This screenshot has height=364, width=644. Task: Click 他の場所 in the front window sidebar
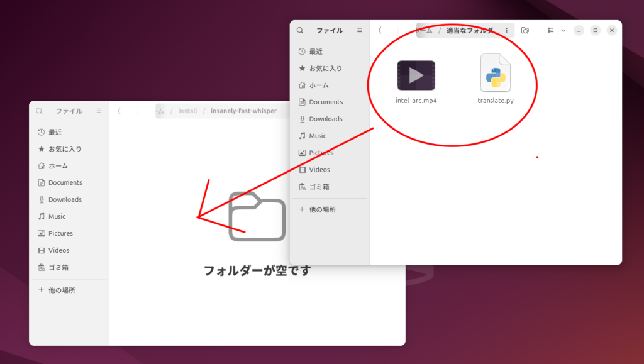point(323,209)
